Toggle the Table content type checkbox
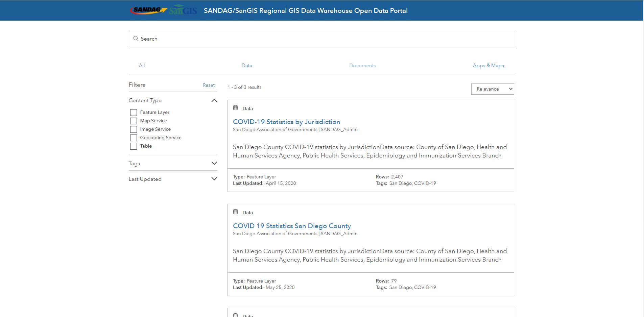The width and height of the screenshot is (644, 317). [134, 146]
